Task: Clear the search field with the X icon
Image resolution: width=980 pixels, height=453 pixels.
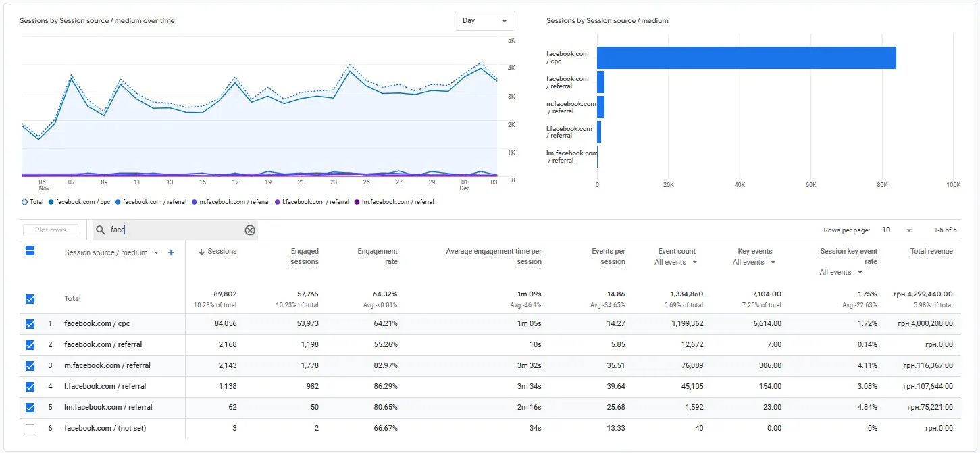Action: click(x=250, y=230)
